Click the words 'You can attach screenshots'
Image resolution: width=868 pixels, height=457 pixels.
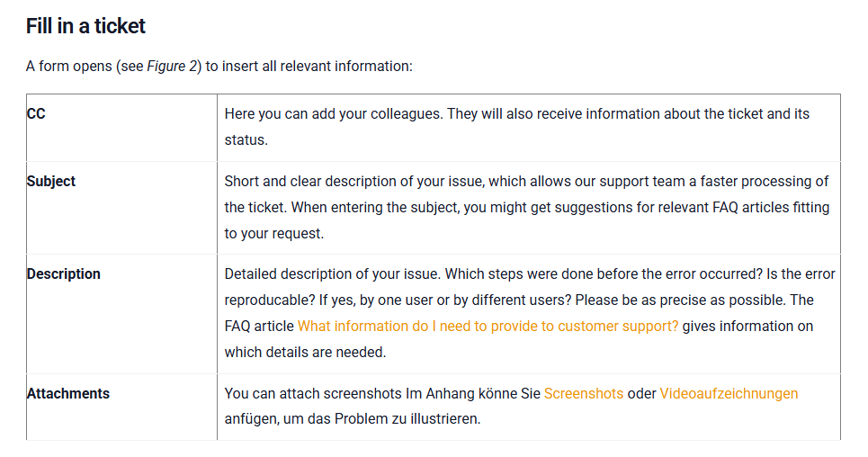(313, 394)
